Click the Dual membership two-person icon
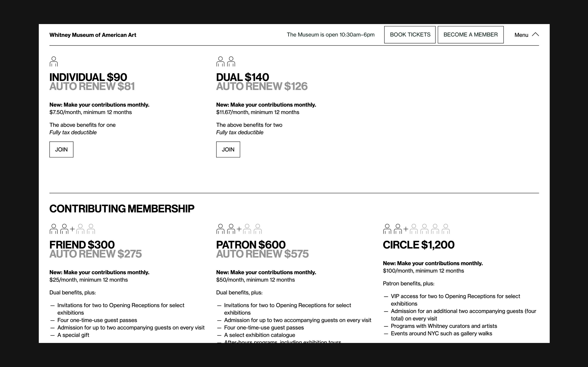This screenshot has width=588, height=367. point(226,61)
